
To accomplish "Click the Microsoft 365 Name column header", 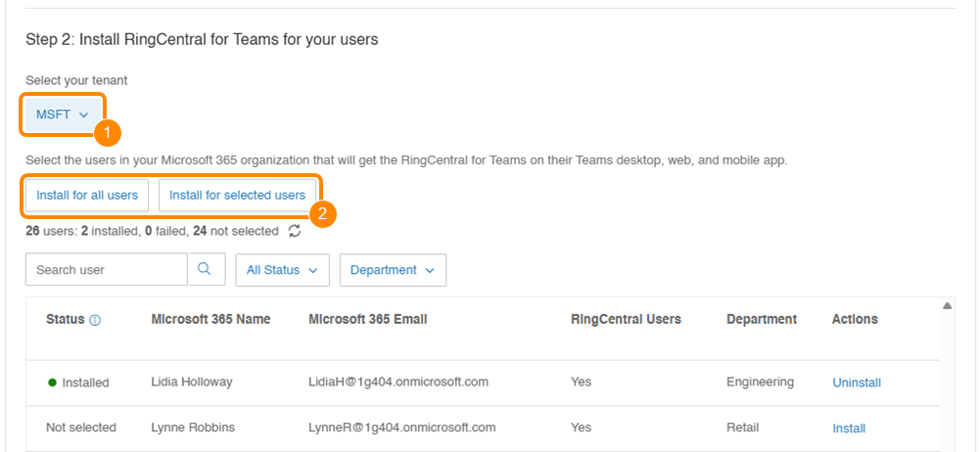I will click(x=210, y=319).
